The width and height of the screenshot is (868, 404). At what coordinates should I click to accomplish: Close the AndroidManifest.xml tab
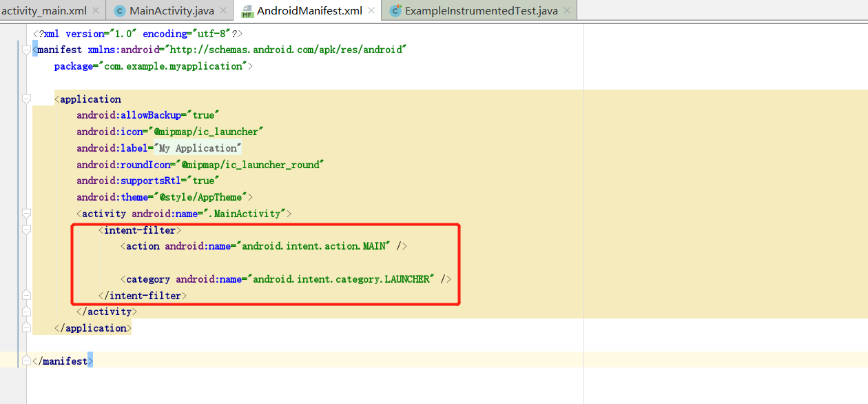pyautogui.click(x=372, y=11)
